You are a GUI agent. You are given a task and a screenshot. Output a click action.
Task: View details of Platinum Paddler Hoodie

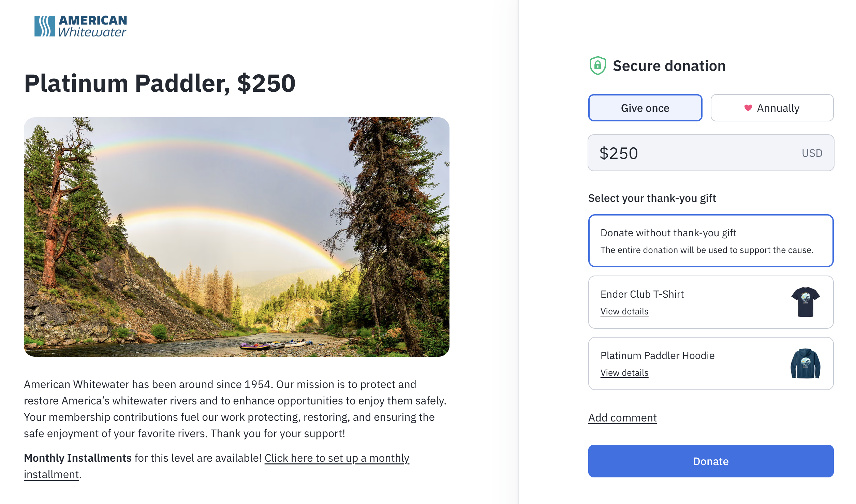624,373
